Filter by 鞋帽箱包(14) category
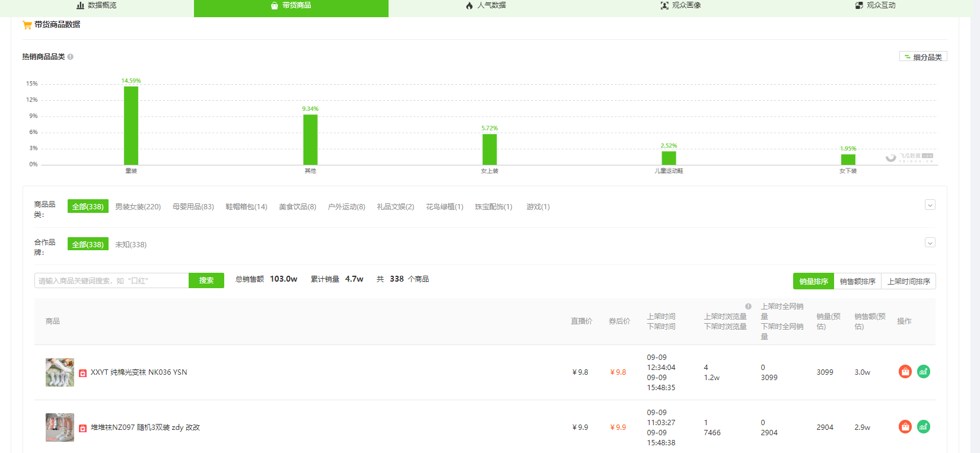 pos(246,207)
